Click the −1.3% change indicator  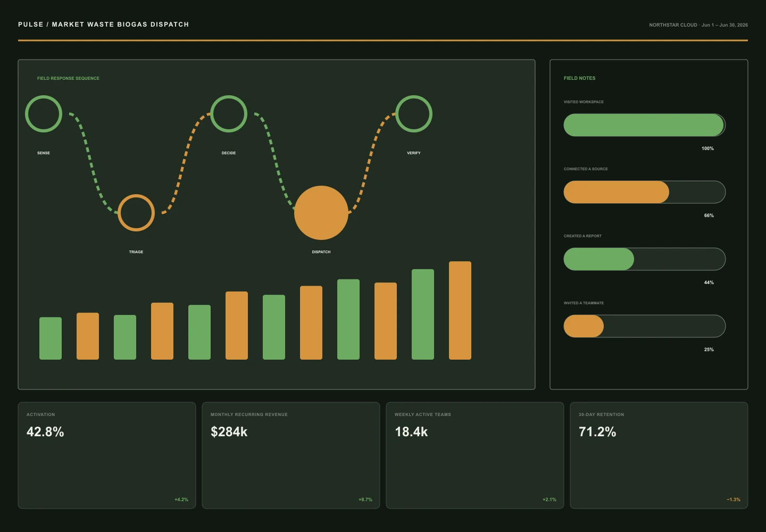click(734, 500)
